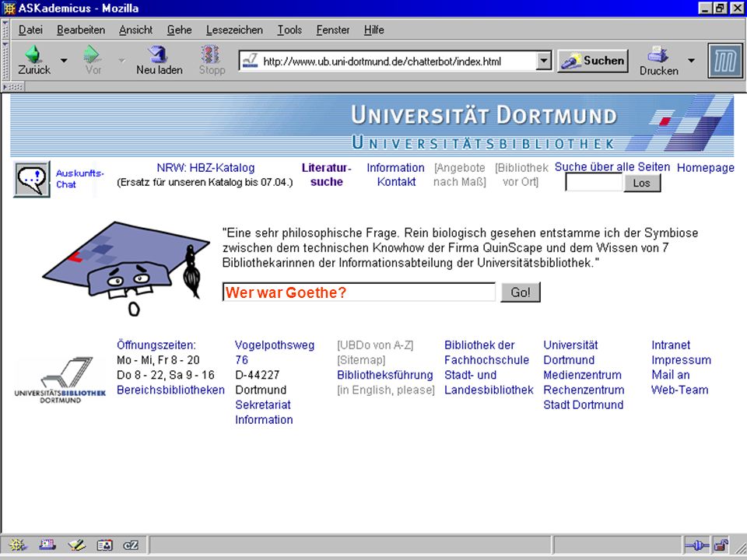Open the Rechenzentrum link
Screen dimensions: 747x560
click(584, 390)
